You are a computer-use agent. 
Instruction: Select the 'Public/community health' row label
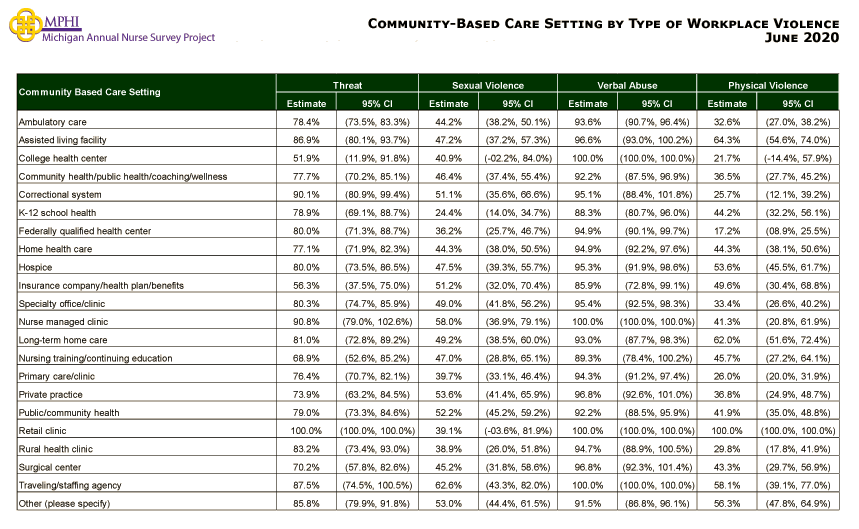click(69, 412)
